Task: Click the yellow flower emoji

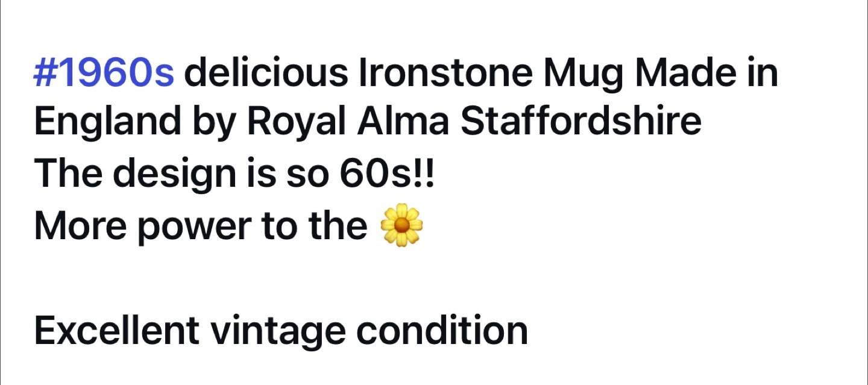Action: pos(402,225)
